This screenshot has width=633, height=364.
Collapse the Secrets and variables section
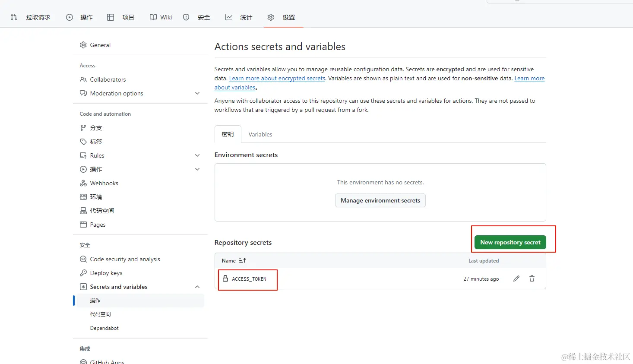197,287
